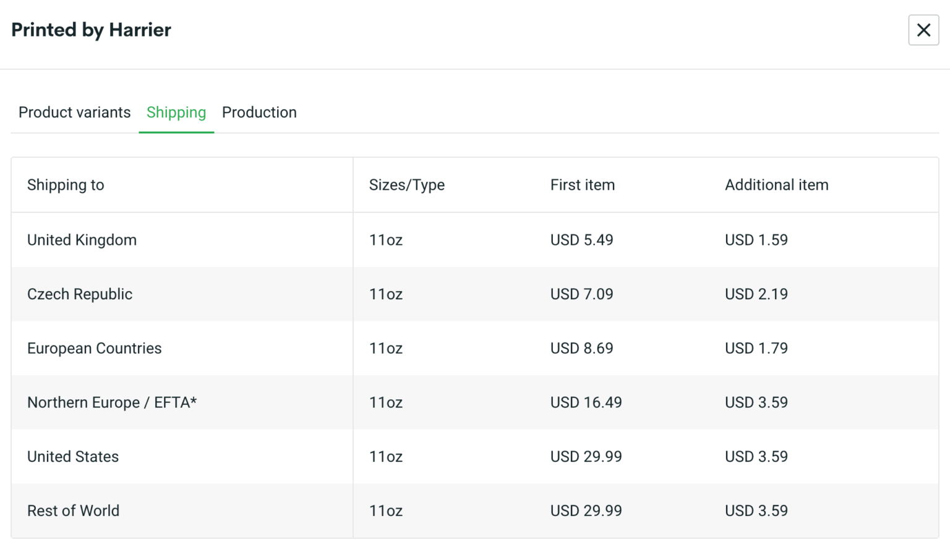Click the First item column header
The width and height of the screenshot is (950, 560).
(x=582, y=185)
